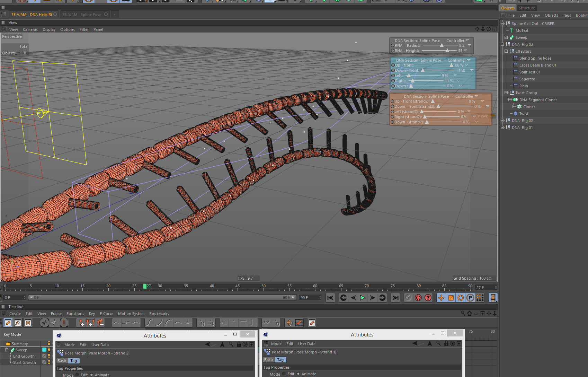588x377 pixels.
Task: Click the Up - front slider handle
Action: point(451,65)
